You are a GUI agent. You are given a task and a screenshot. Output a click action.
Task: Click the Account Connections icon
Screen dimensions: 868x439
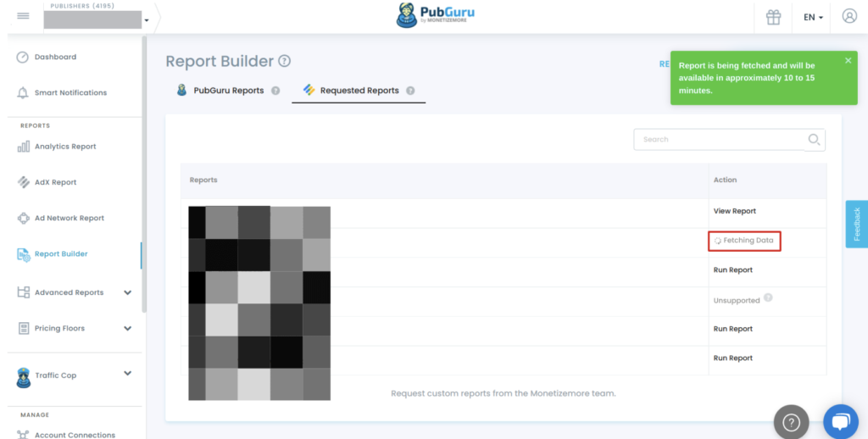point(23,435)
